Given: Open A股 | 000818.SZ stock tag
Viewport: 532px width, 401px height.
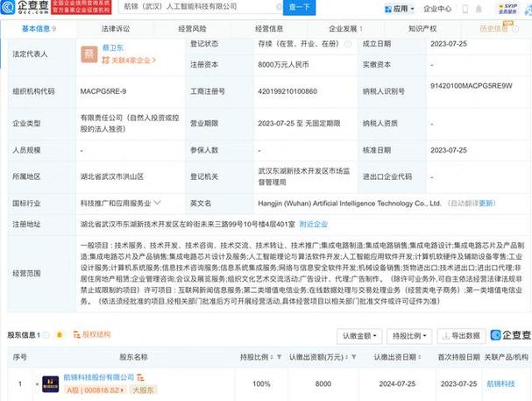Looking at the screenshot, I should click(95, 390).
